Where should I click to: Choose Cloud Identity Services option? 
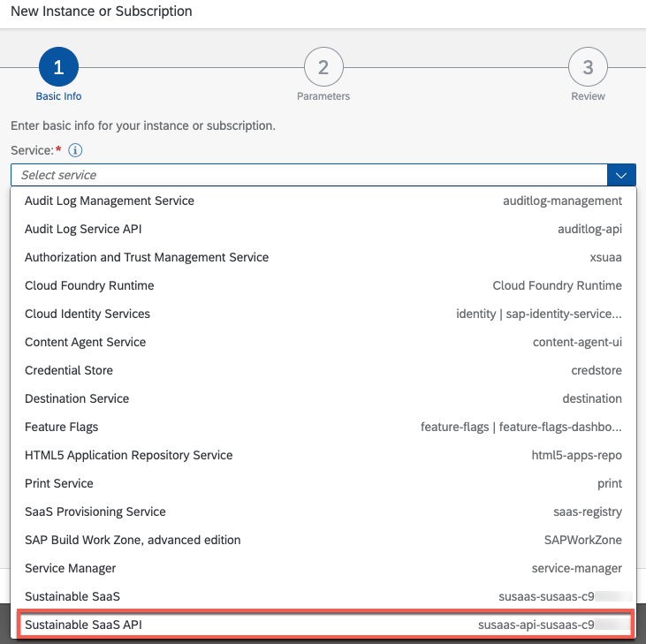pos(323,314)
